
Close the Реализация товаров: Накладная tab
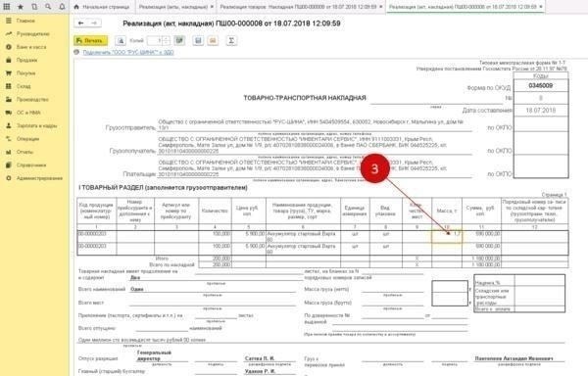(381, 7)
